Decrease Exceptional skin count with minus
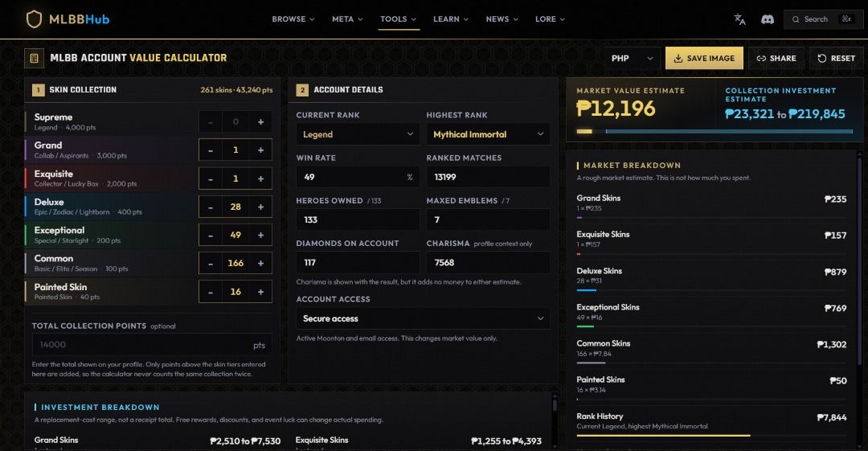Image resolution: width=868 pixels, height=451 pixels. pyautogui.click(x=211, y=235)
